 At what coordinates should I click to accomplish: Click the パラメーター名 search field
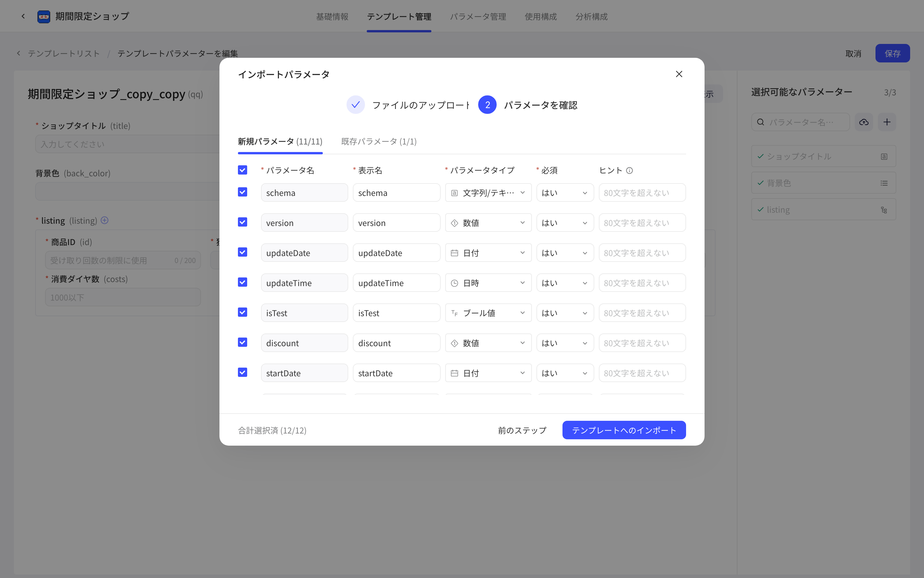801,122
